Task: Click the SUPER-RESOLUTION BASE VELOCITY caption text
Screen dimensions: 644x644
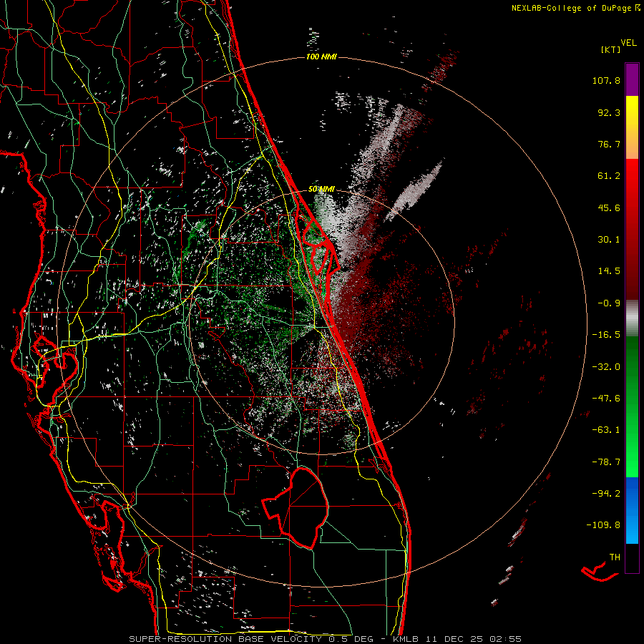Action: [x=225, y=639]
